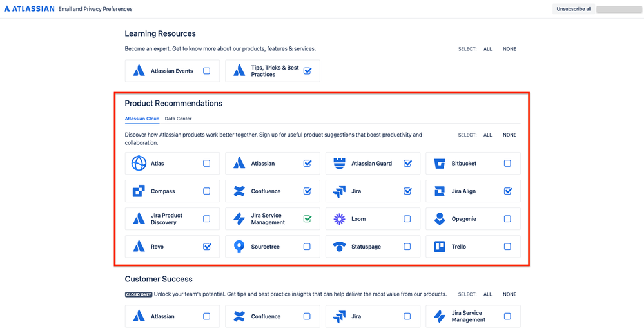Check Jira Service Management in Customer Success

coord(507,317)
